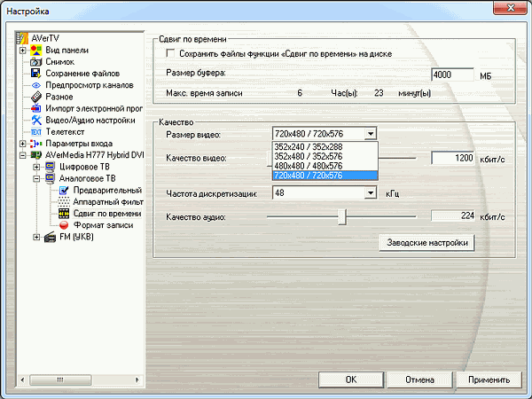532x399 pixels.
Task: Click tree scrollbar left arrow
Action: pos(22,379)
